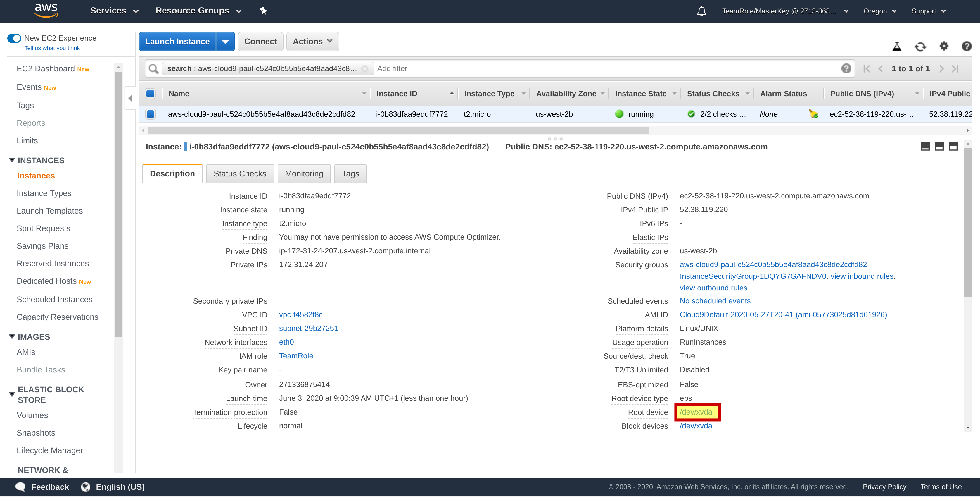This screenshot has height=497, width=980.
Task: Click the Launch Instance button
Action: [177, 42]
